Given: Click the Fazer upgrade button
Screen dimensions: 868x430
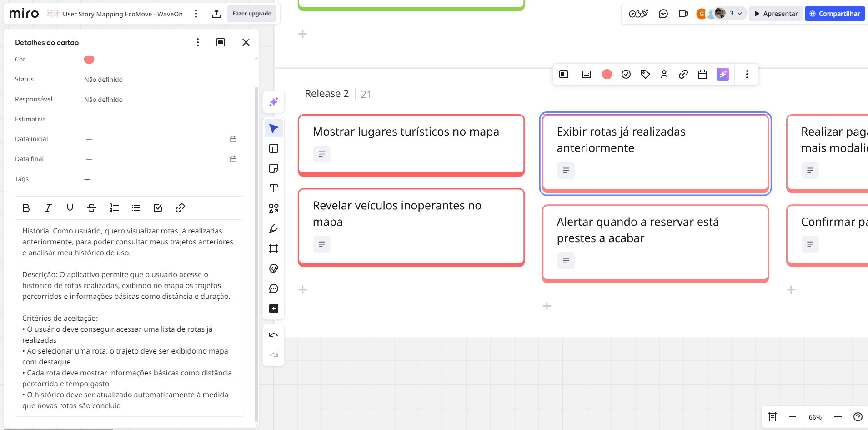Looking at the screenshot, I should [251, 14].
